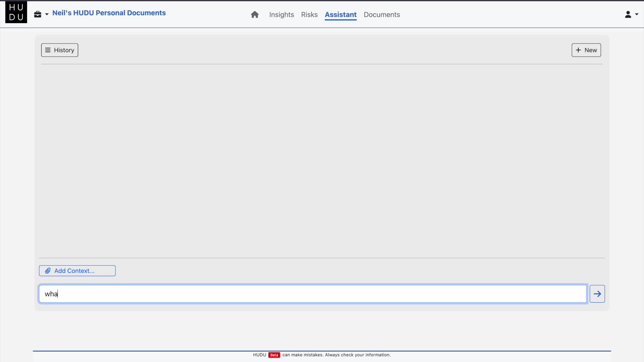644x362 pixels.
Task: Switch to the Insights tab
Action: point(281,14)
